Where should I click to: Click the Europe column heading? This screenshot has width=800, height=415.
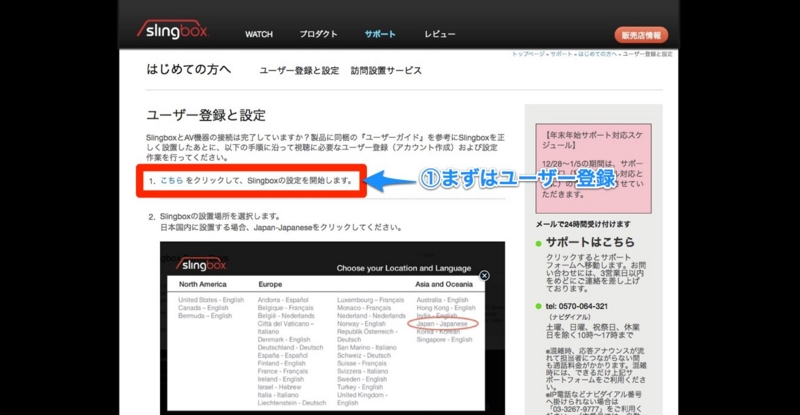point(270,284)
